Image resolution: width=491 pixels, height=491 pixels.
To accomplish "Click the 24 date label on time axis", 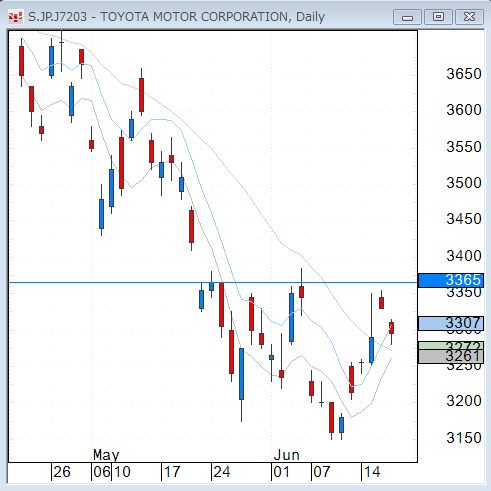I will pos(222,472).
